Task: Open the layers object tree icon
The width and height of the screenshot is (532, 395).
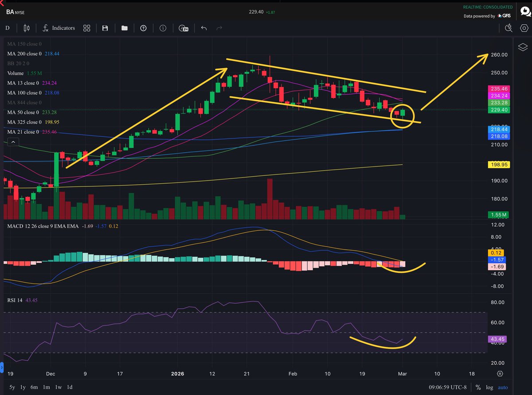Action: tap(523, 47)
